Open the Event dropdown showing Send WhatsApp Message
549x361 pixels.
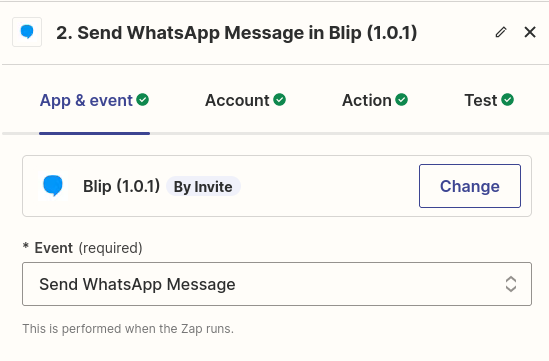[277, 284]
